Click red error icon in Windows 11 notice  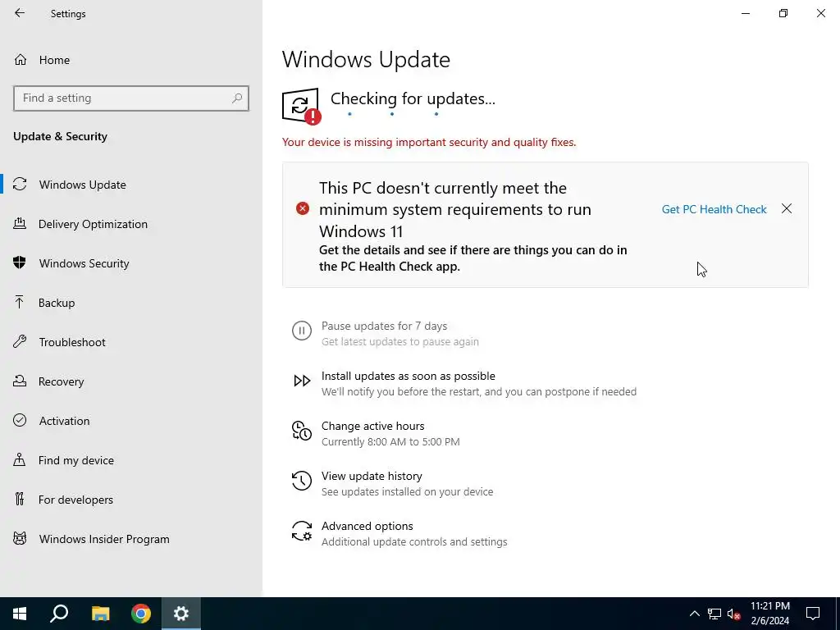(x=303, y=208)
